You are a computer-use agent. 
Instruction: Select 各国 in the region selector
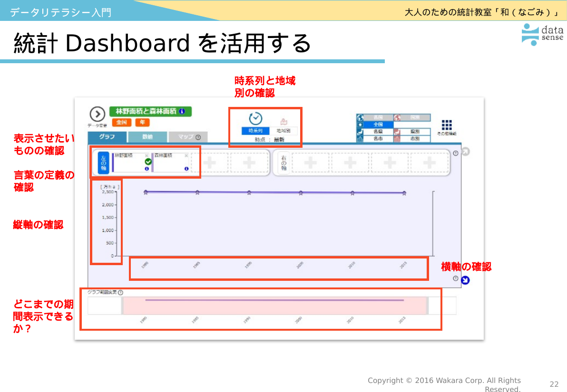pos(378,117)
